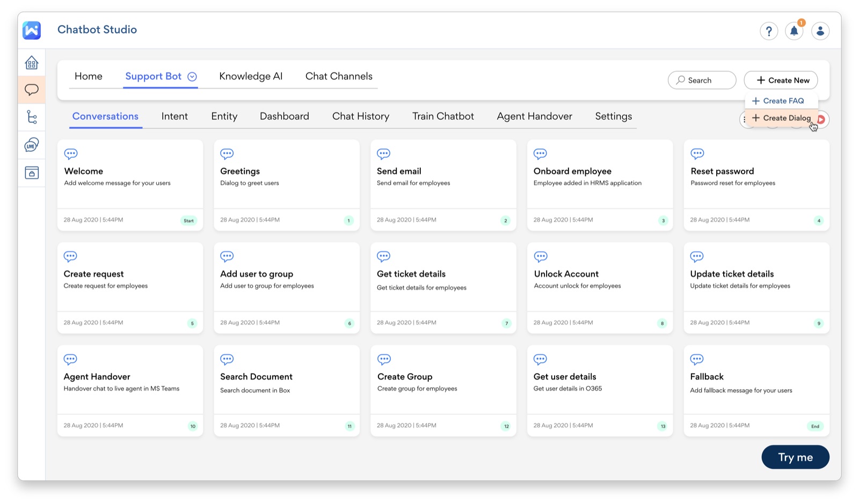Click Search Document card chat icon
The width and height of the screenshot is (859, 504).
point(227,359)
